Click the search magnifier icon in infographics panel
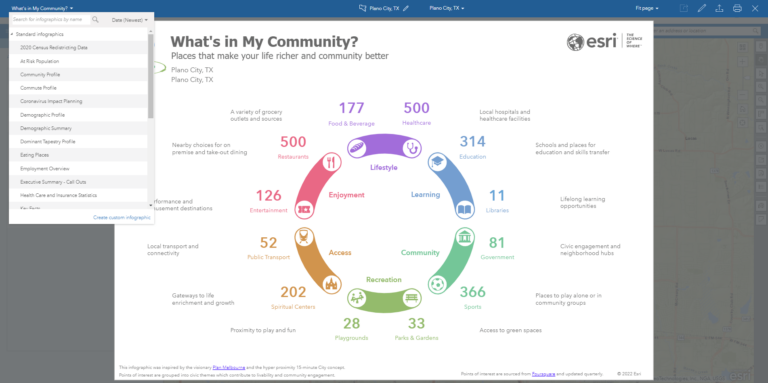 [96, 20]
